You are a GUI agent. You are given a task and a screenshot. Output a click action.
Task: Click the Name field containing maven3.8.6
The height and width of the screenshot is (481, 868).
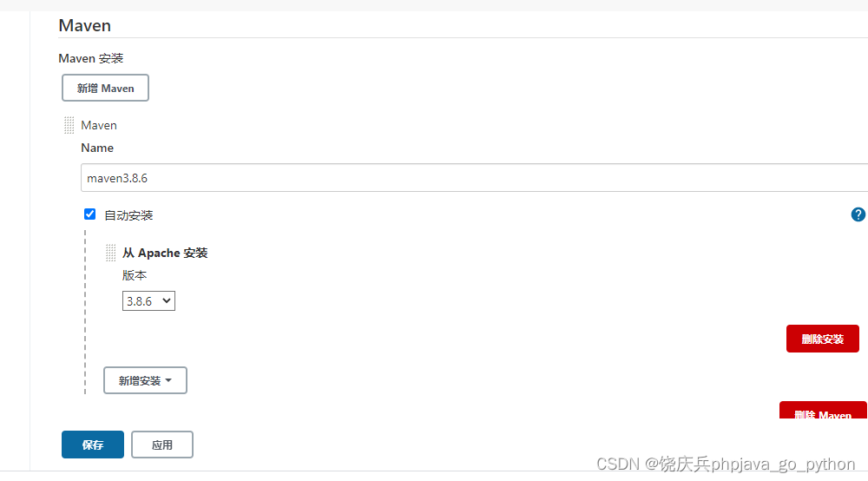475,178
